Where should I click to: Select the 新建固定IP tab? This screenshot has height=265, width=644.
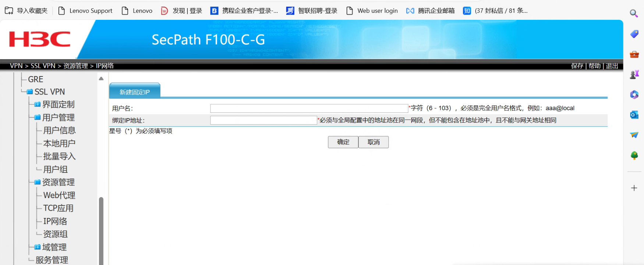click(x=135, y=92)
